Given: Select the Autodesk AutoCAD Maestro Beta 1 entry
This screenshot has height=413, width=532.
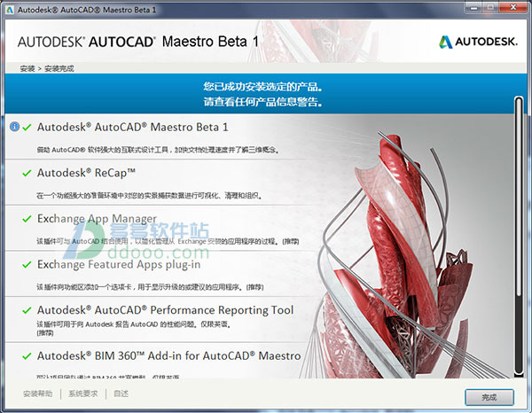Looking at the screenshot, I should point(132,127).
